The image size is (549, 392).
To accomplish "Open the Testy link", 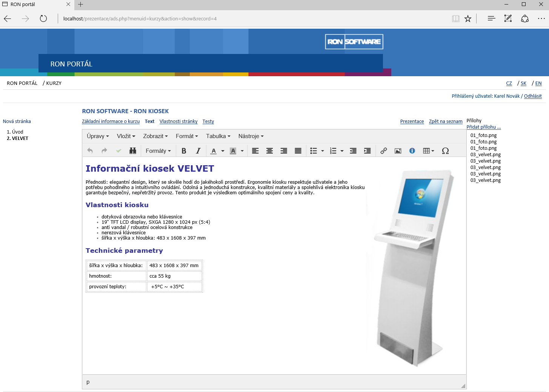I will point(208,121).
